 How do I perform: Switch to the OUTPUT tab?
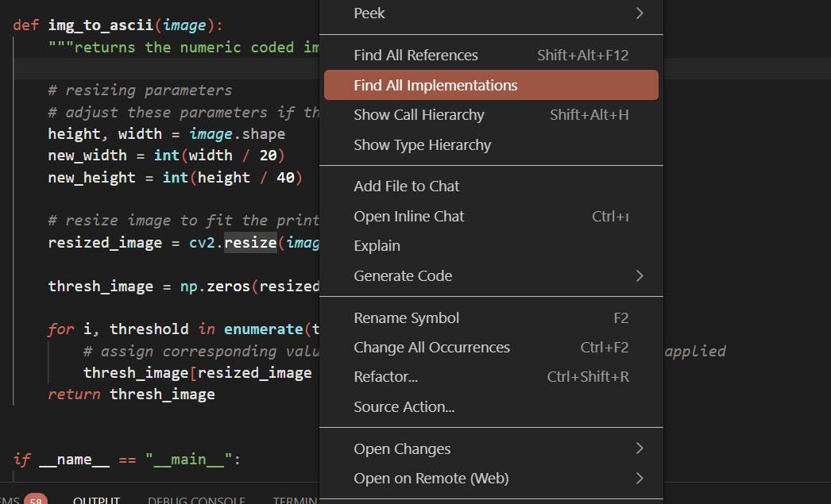point(97,499)
